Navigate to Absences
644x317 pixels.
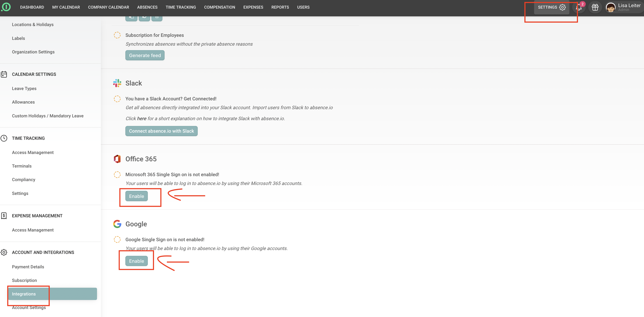(x=147, y=7)
